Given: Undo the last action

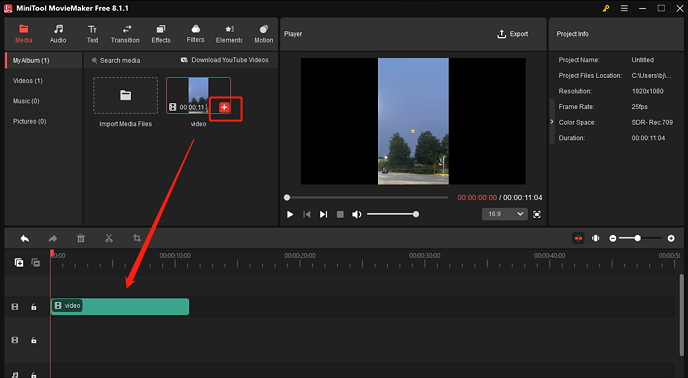Looking at the screenshot, I should 25,238.
